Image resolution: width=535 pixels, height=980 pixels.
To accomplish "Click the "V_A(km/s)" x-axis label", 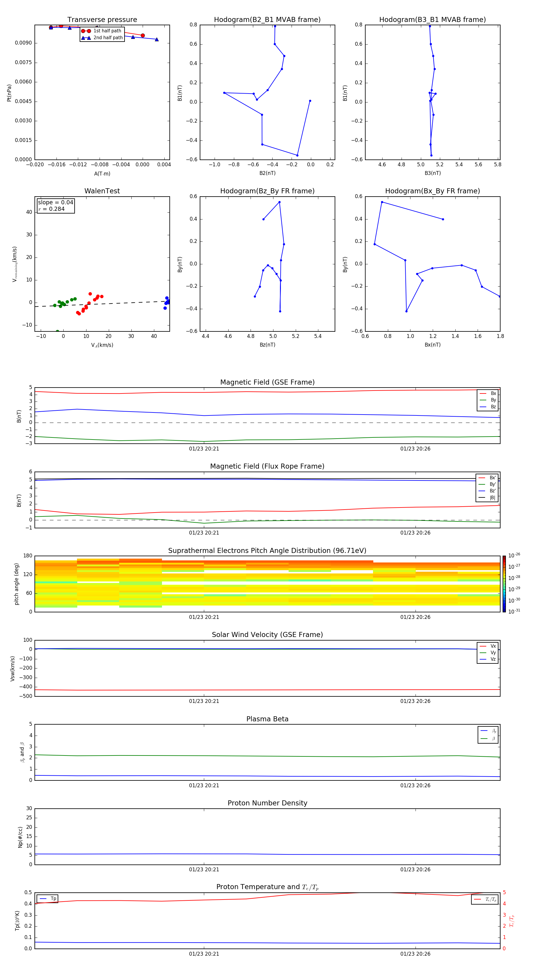I will click(x=102, y=345).
